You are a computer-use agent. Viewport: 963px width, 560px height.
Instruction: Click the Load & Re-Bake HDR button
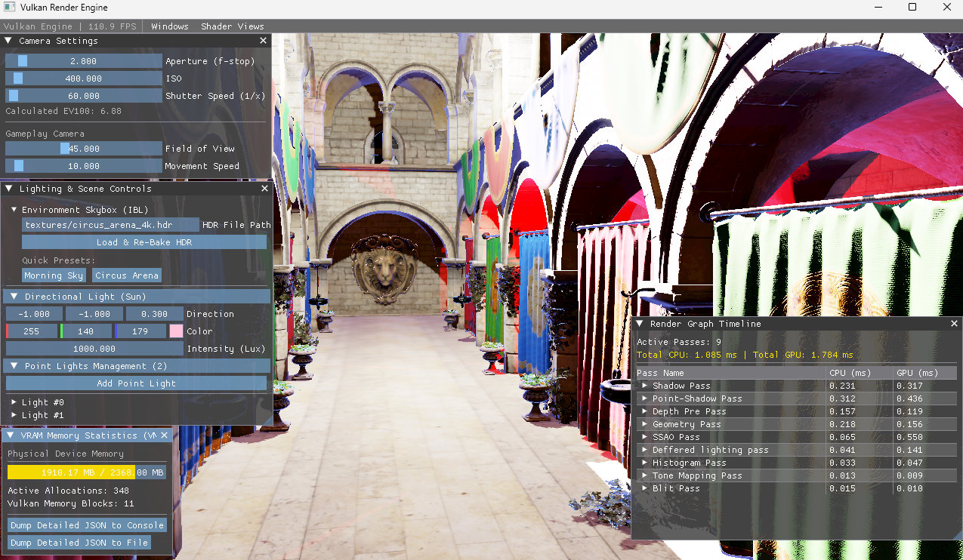[144, 242]
